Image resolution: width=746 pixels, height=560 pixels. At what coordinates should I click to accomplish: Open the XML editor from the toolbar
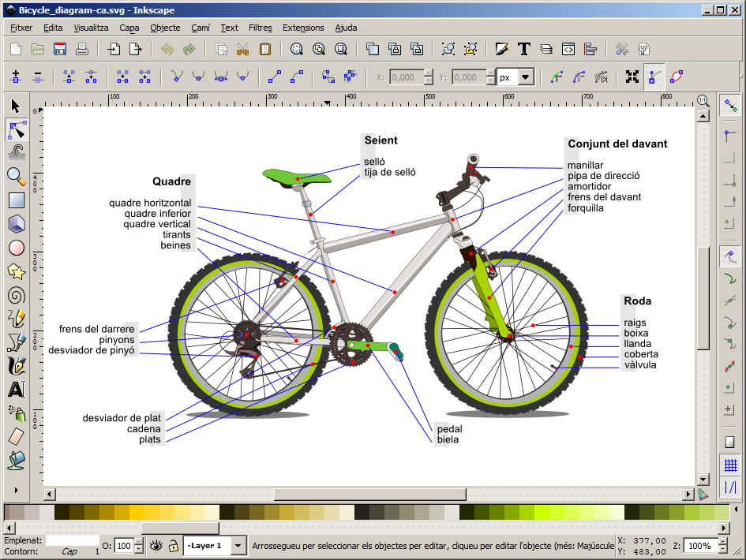point(568,49)
